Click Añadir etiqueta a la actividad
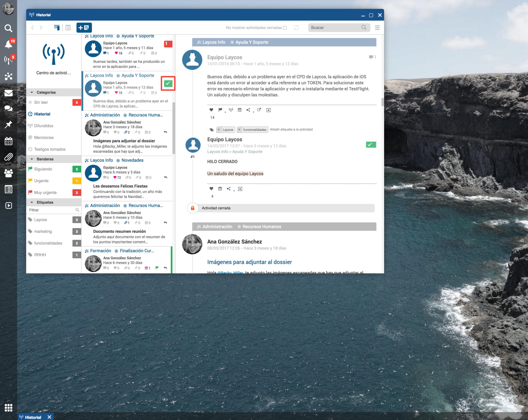 [291, 129]
